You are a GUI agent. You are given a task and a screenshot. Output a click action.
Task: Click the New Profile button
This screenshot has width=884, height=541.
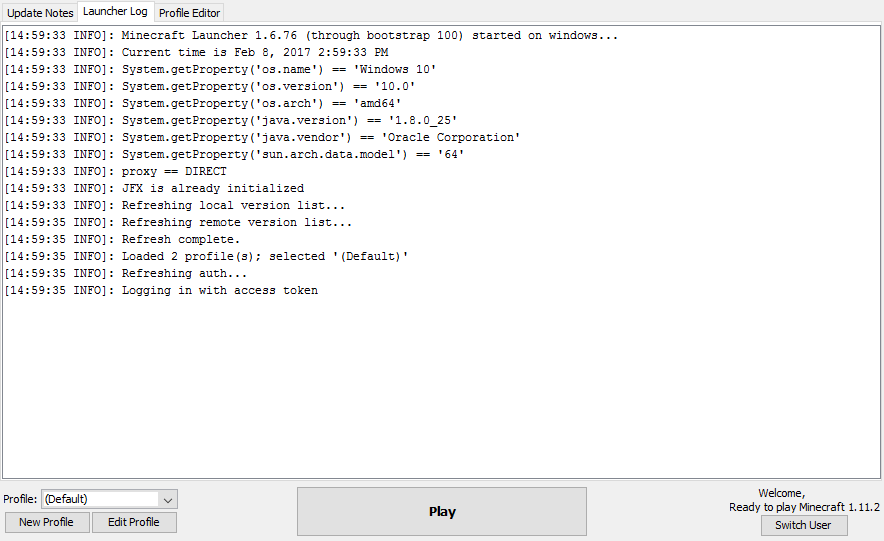pos(46,522)
